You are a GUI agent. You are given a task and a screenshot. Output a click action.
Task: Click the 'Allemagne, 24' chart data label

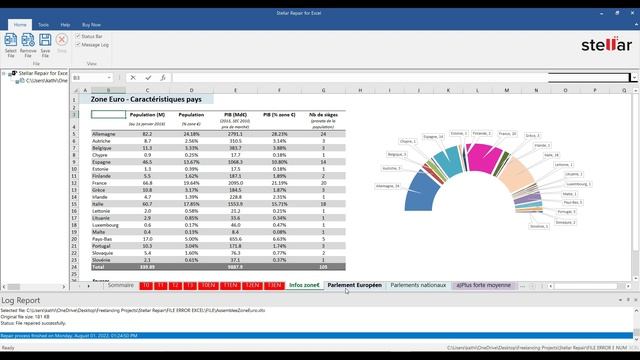coord(387,186)
